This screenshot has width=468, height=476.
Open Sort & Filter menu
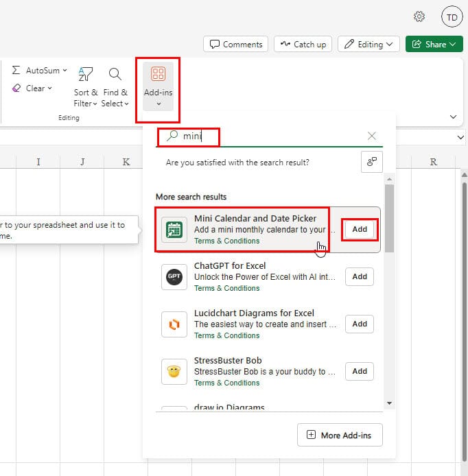(x=85, y=86)
